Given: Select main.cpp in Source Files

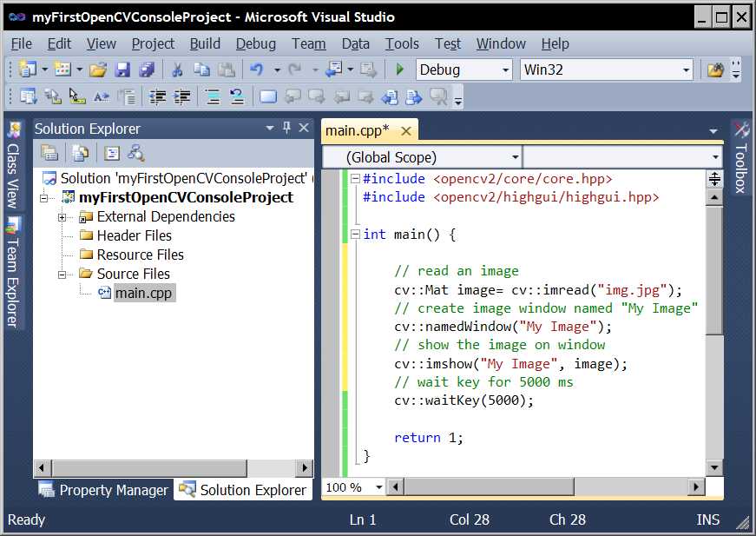Looking at the screenshot, I should [144, 293].
